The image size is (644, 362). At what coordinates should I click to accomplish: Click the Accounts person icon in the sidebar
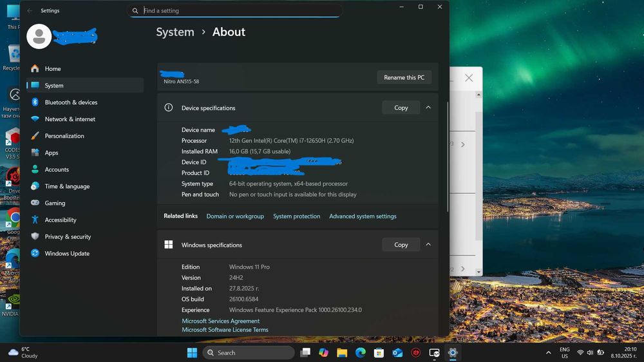[35, 169]
